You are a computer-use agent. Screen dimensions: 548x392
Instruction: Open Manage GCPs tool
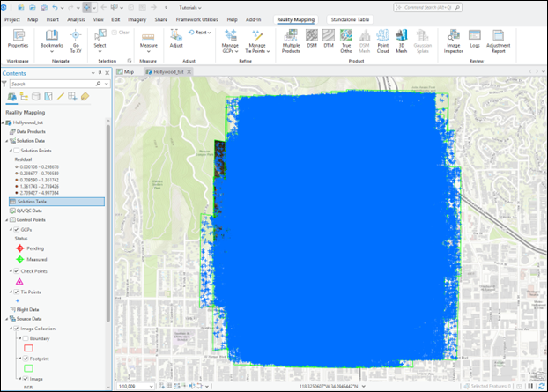(x=230, y=41)
